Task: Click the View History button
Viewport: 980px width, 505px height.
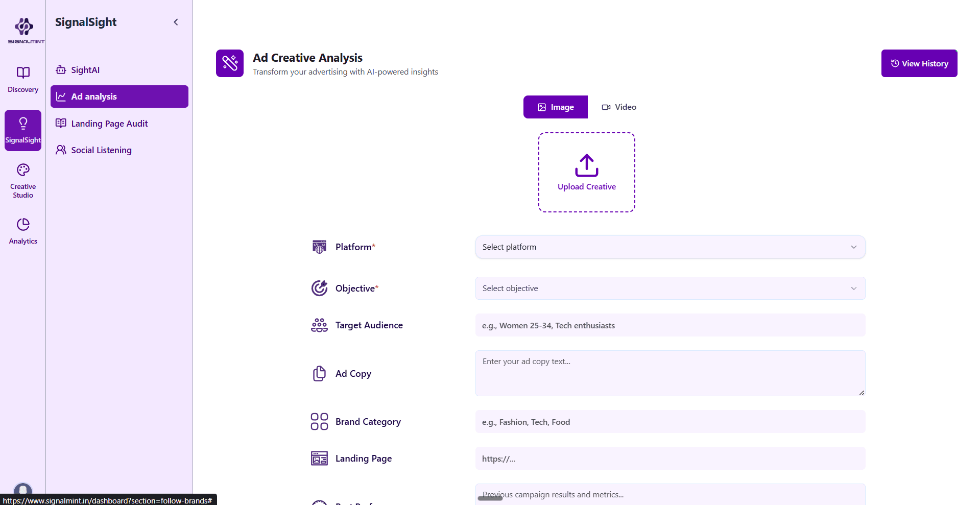Action: tap(919, 63)
